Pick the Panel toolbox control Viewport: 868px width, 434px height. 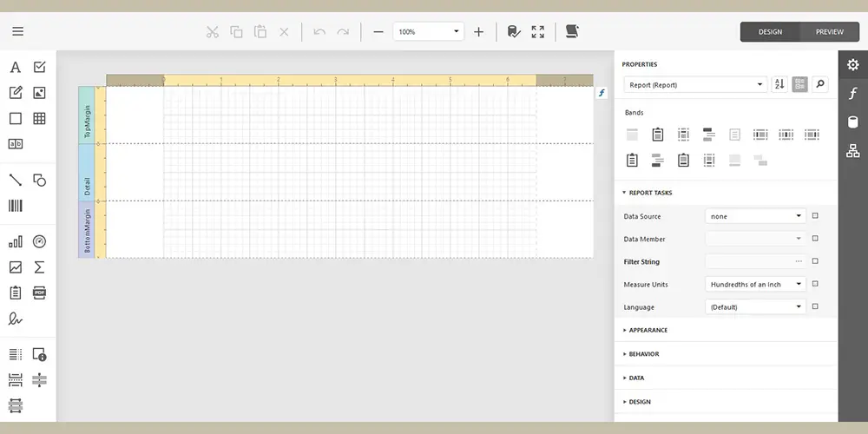(x=16, y=118)
